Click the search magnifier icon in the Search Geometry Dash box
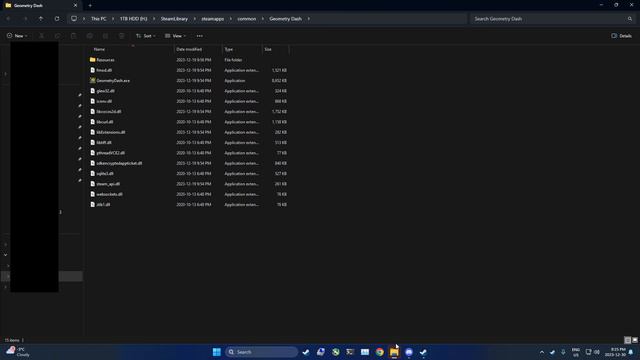The image size is (640, 360). tap(630, 19)
